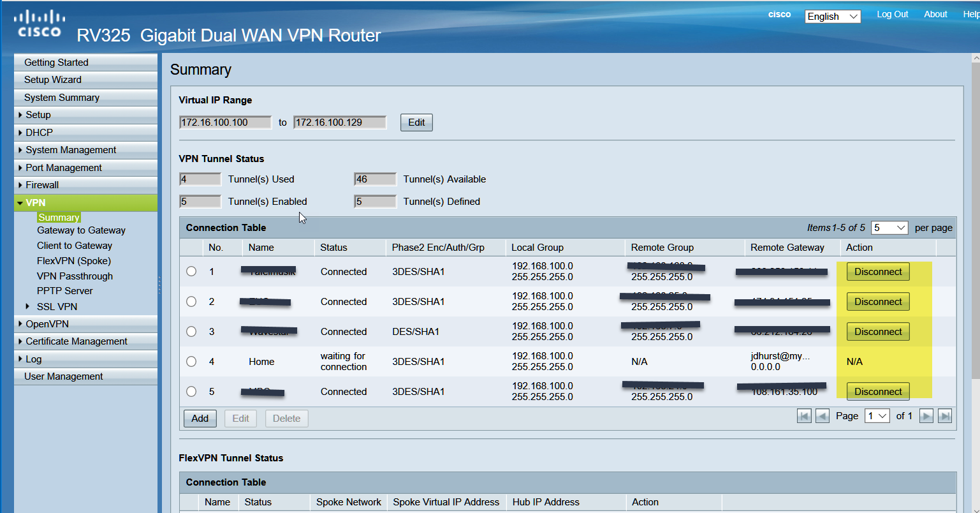Select radio button for tunnel No. 2
Image resolution: width=980 pixels, height=513 pixels.
click(191, 301)
